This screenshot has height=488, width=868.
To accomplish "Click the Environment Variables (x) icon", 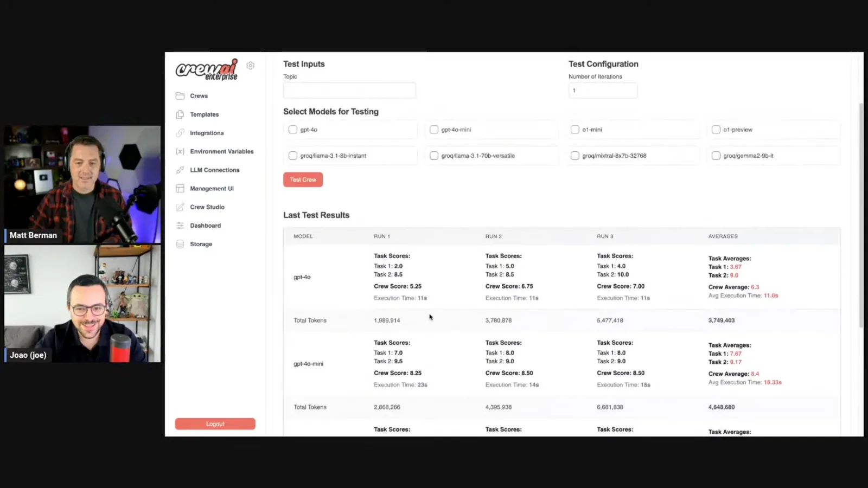I will [180, 151].
